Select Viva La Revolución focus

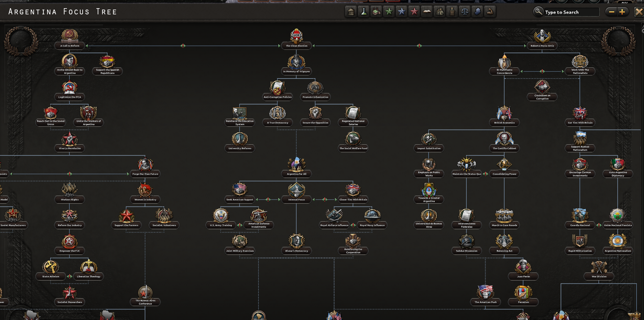pyautogui.click(x=70, y=142)
